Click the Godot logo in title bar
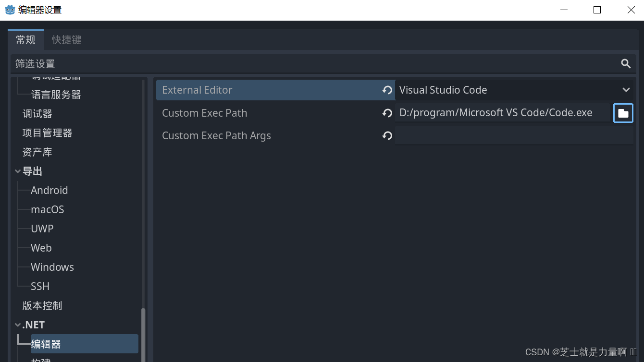This screenshot has height=362, width=644. click(x=10, y=10)
